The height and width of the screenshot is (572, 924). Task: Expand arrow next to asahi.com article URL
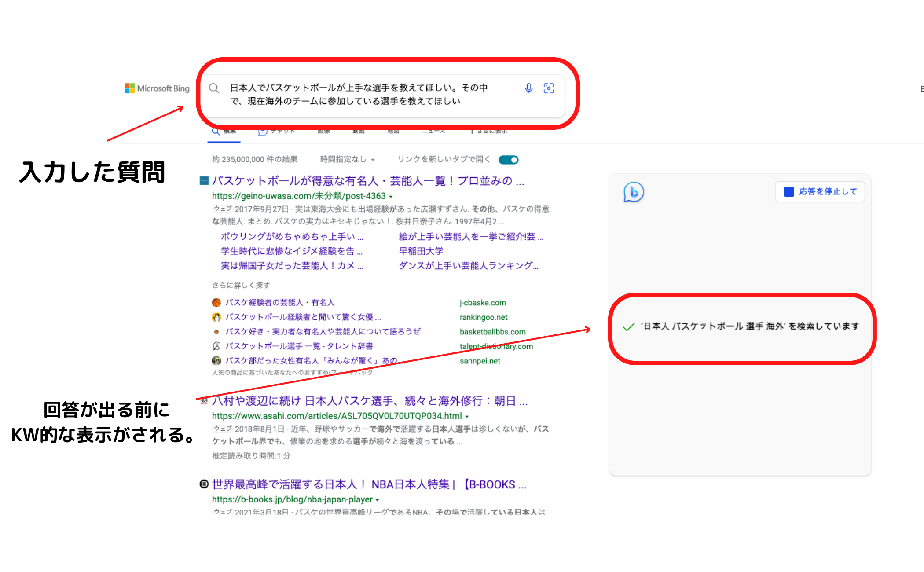pyautogui.click(x=467, y=417)
